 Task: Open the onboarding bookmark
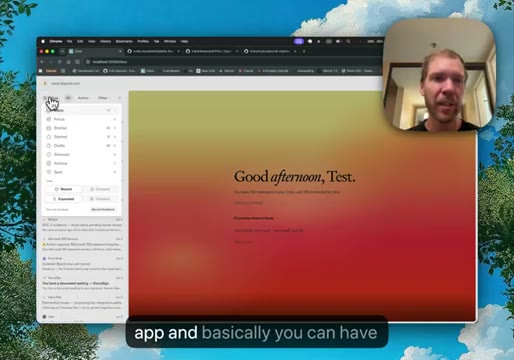[x=305, y=71]
